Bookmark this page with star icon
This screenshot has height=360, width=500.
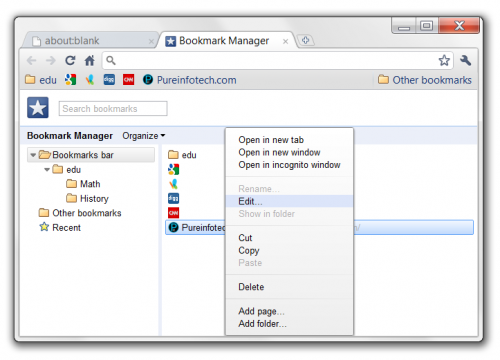click(444, 61)
